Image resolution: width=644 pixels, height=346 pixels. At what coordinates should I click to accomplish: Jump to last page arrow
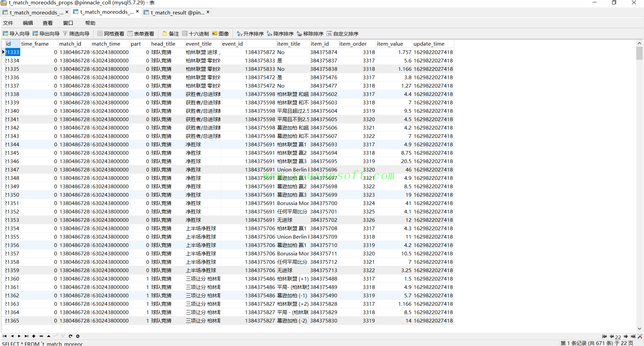[633, 336]
